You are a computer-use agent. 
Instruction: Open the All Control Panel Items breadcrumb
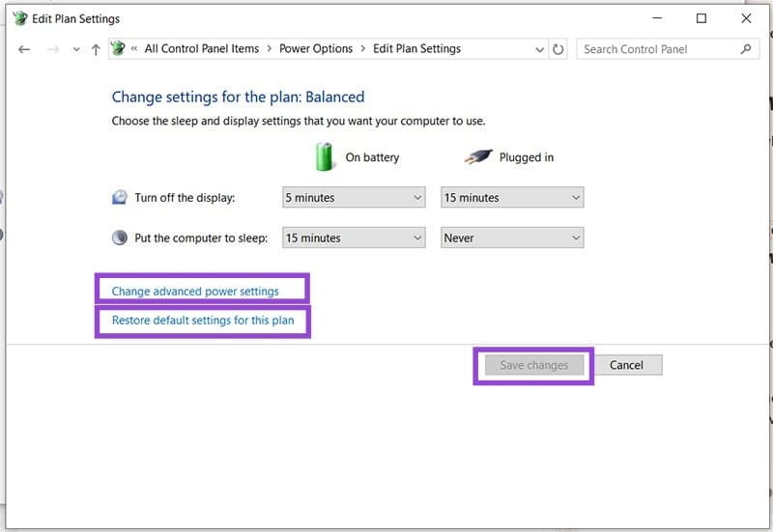[x=202, y=49]
